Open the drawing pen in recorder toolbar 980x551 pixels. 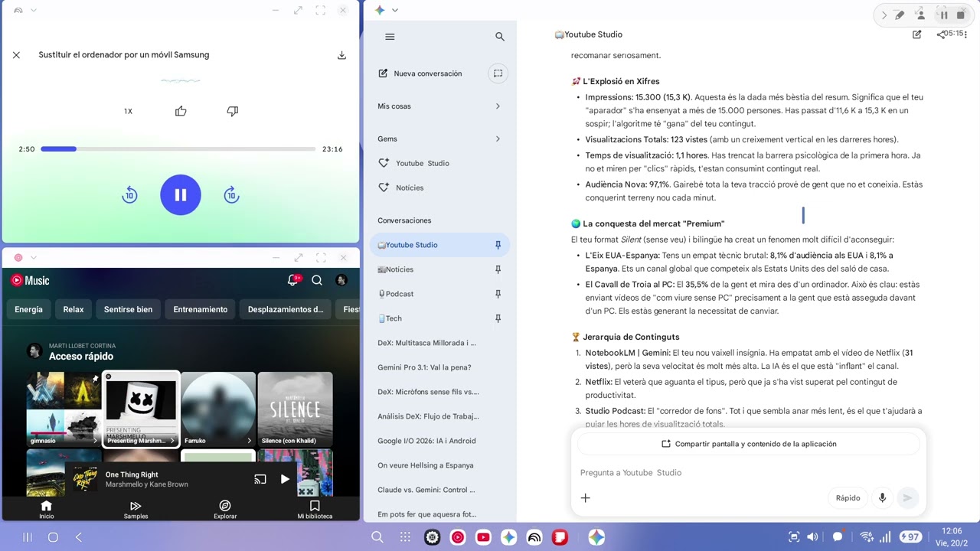(x=900, y=15)
